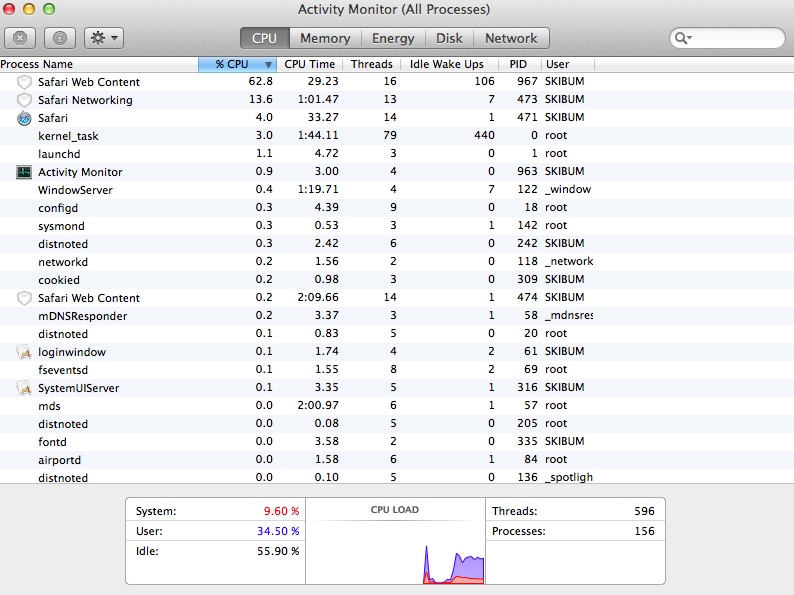Open the gear action dropdown menu
The width and height of the screenshot is (794, 595).
pos(104,38)
